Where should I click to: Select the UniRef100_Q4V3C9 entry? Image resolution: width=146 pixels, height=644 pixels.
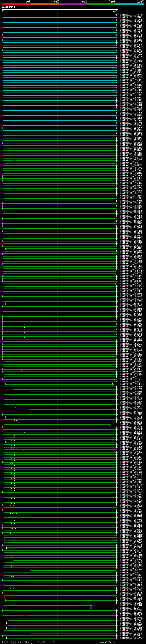[x=131, y=407]
